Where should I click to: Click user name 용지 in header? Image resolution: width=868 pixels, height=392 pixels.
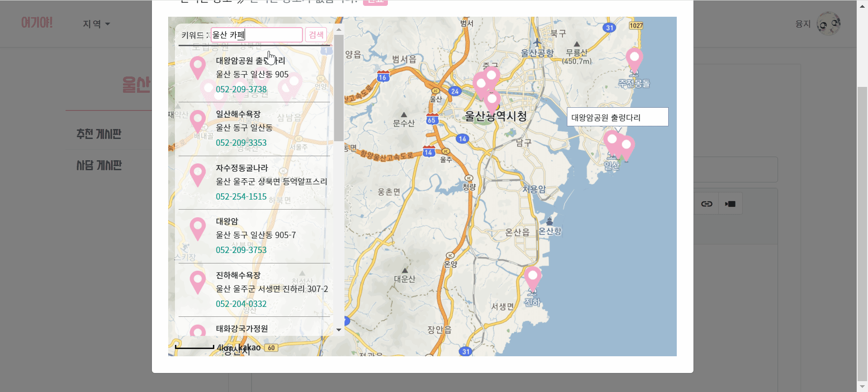click(x=803, y=24)
